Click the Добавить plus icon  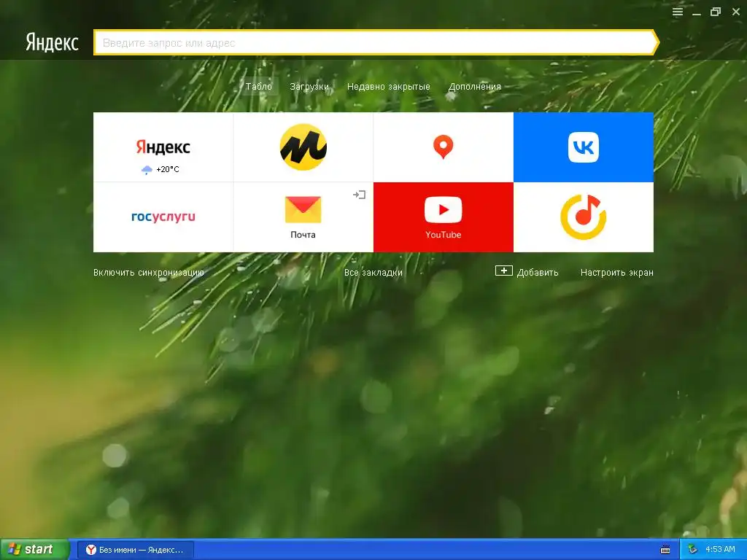pyautogui.click(x=503, y=271)
